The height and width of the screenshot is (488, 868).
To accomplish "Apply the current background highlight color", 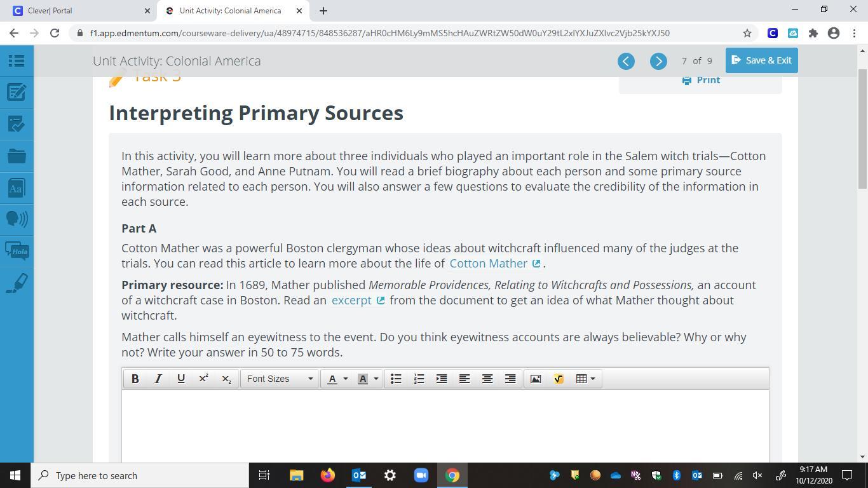I will click(x=363, y=379).
